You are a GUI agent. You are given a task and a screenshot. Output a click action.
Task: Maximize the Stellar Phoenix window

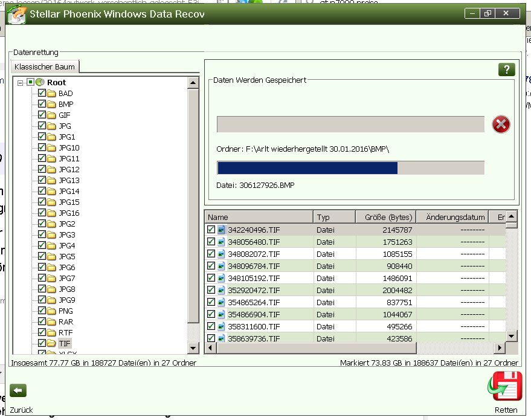[488, 13]
